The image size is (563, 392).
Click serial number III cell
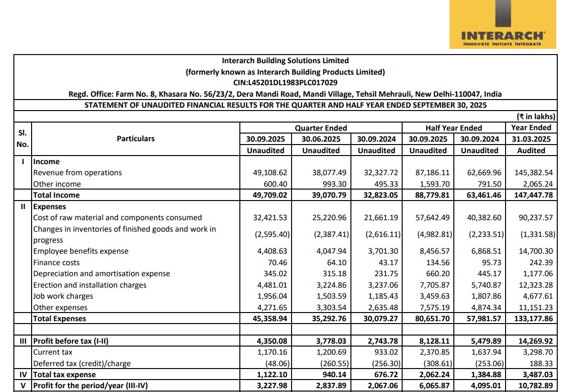(x=23, y=341)
